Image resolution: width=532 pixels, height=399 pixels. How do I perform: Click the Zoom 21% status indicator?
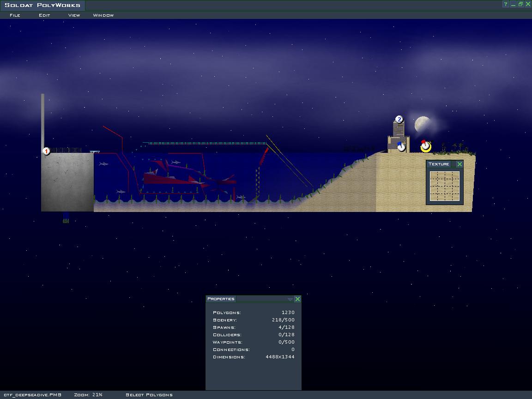[x=88, y=395]
